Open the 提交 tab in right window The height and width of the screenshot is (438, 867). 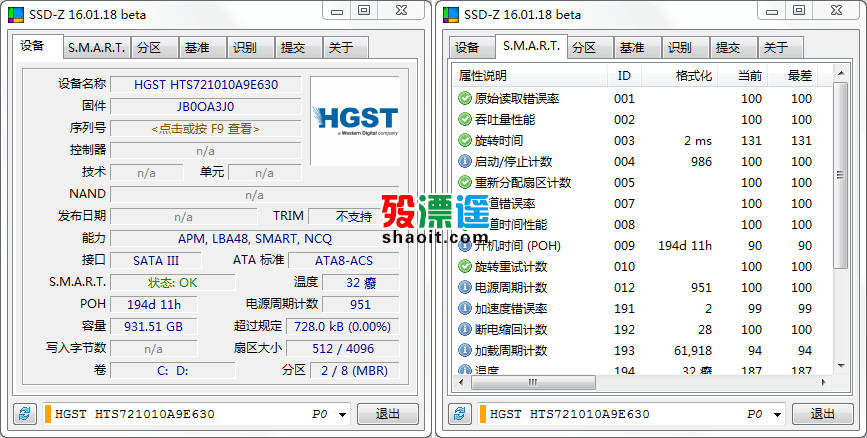coord(733,48)
